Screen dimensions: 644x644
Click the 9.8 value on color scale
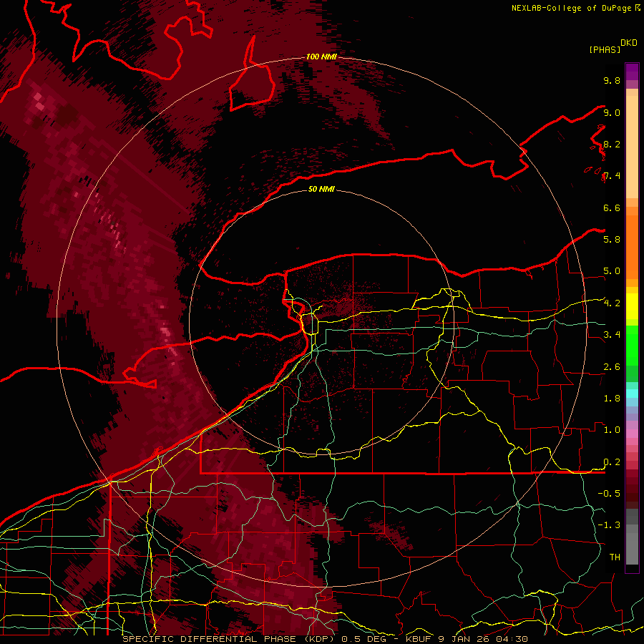[612, 80]
